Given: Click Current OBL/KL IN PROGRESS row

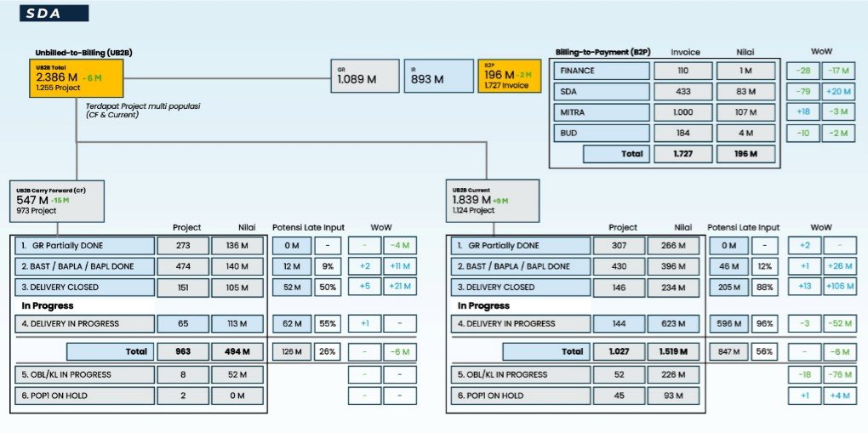Looking at the screenshot, I should (521, 374).
